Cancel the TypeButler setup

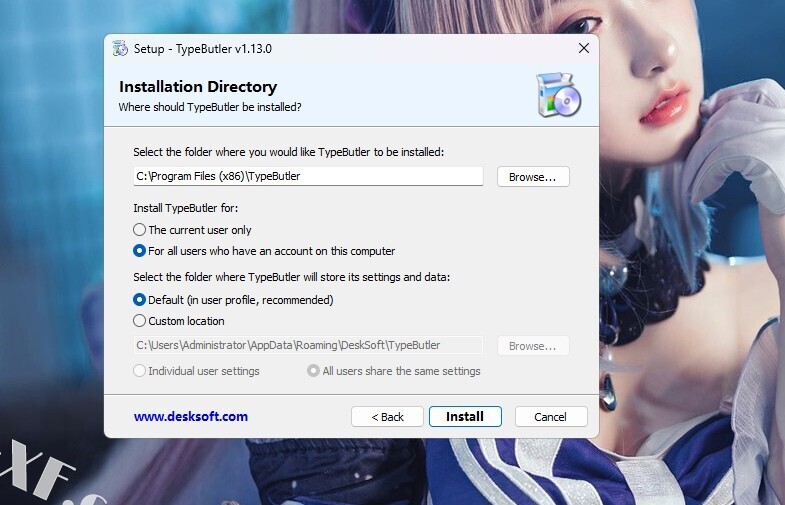click(551, 416)
